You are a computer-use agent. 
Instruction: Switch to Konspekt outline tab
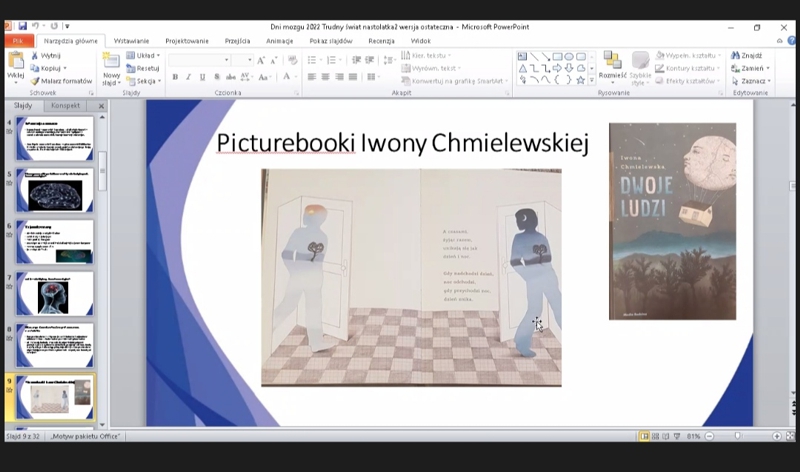65,106
